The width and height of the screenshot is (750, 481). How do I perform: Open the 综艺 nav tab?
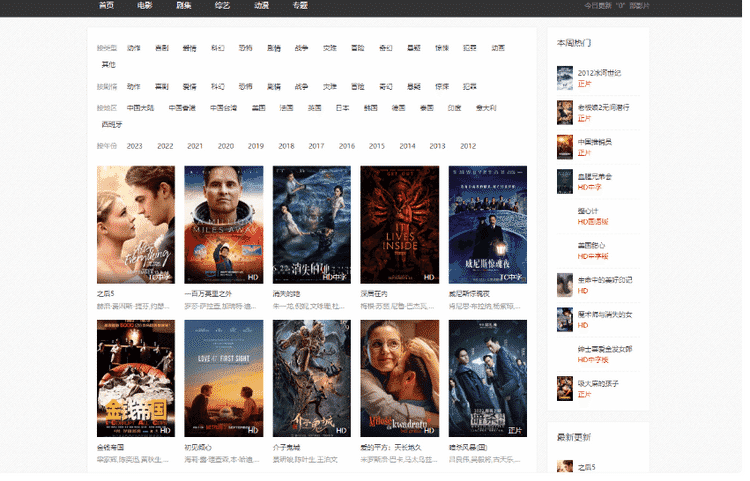tap(222, 6)
